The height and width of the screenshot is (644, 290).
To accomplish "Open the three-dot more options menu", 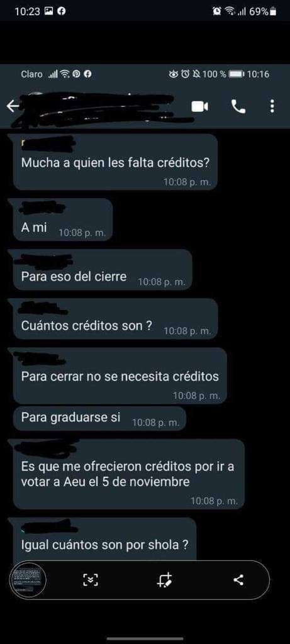I will coord(272,106).
